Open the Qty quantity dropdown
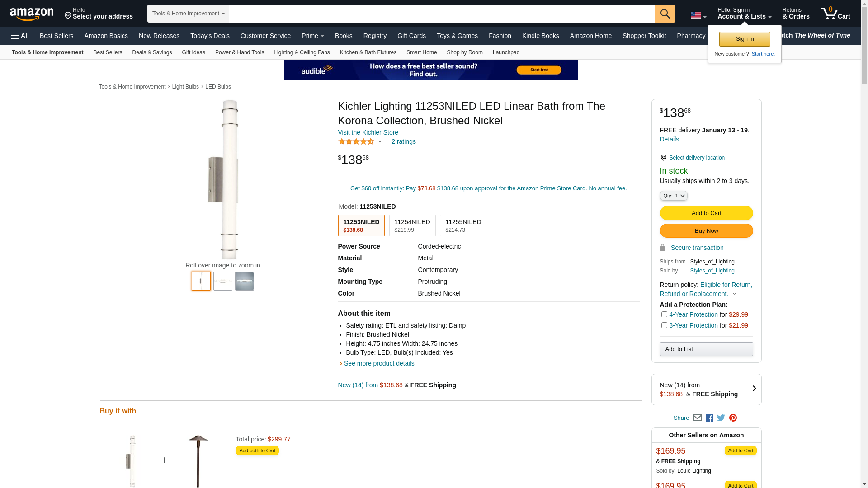This screenshot has width=868, height=488. pyautogui.click(x=673, y=196)
